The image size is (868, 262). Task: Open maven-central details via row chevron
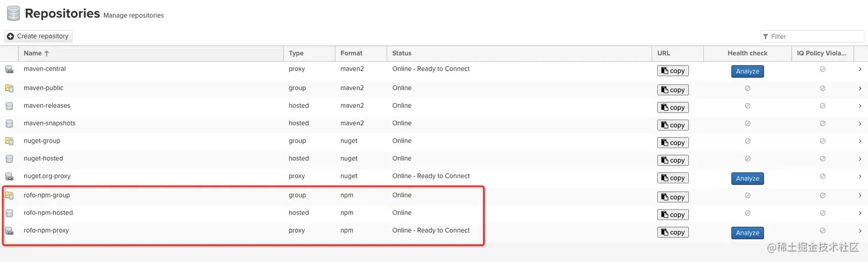[861, 70]
